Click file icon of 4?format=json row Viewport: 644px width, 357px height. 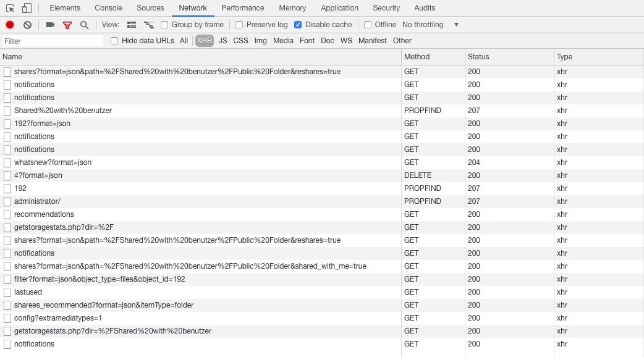tap(7, 175)
